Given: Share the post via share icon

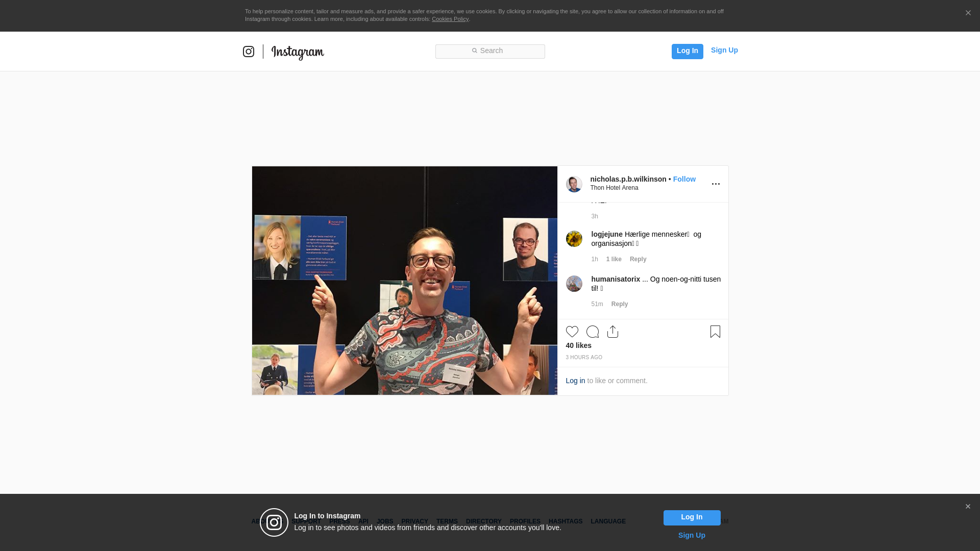Looking at the screenshot, I should pos(613,332).
